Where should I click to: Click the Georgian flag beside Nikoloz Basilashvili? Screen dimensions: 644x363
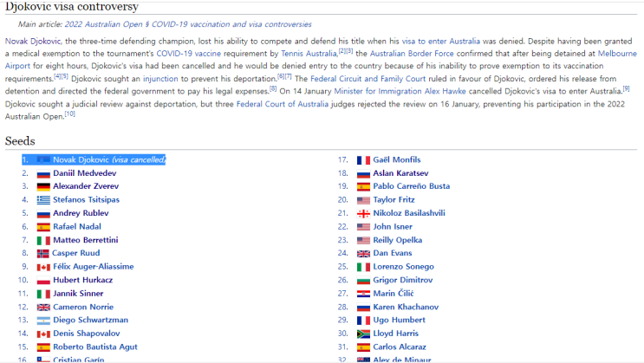click(x=363, y=213)
